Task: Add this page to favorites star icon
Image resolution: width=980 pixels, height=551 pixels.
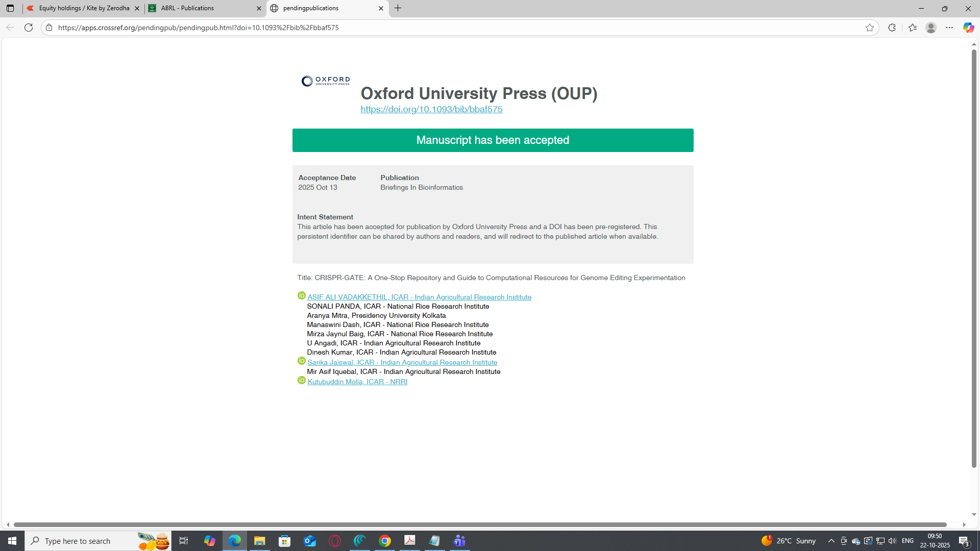Action: (x=870, y=28)
